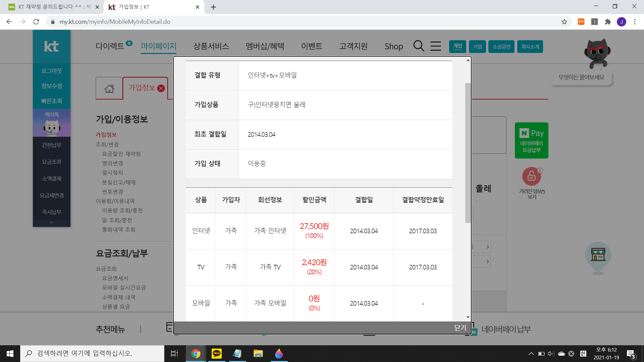Open the search magnifier icon
The image size is (644, 362).
click(419, 46)
